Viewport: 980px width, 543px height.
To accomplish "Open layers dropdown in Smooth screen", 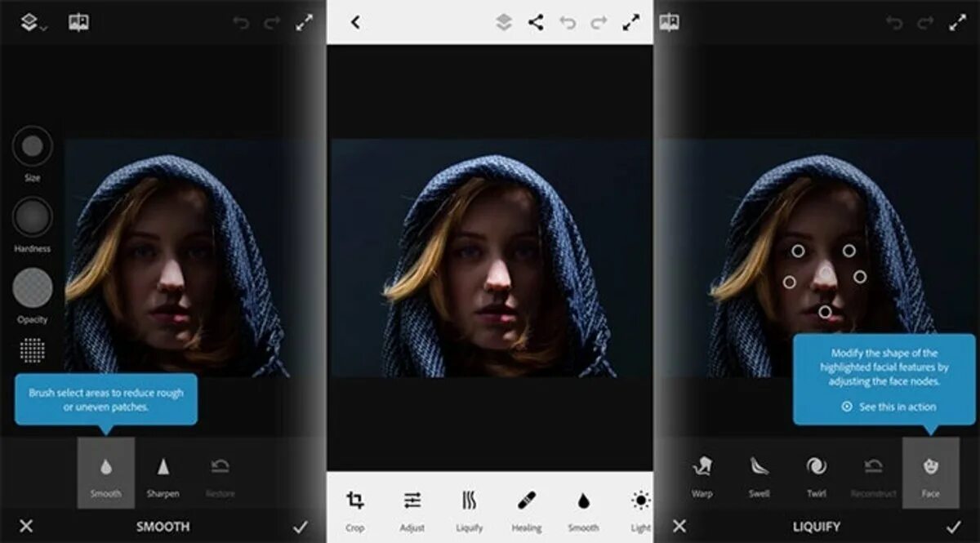I will (x=33, y=23).
